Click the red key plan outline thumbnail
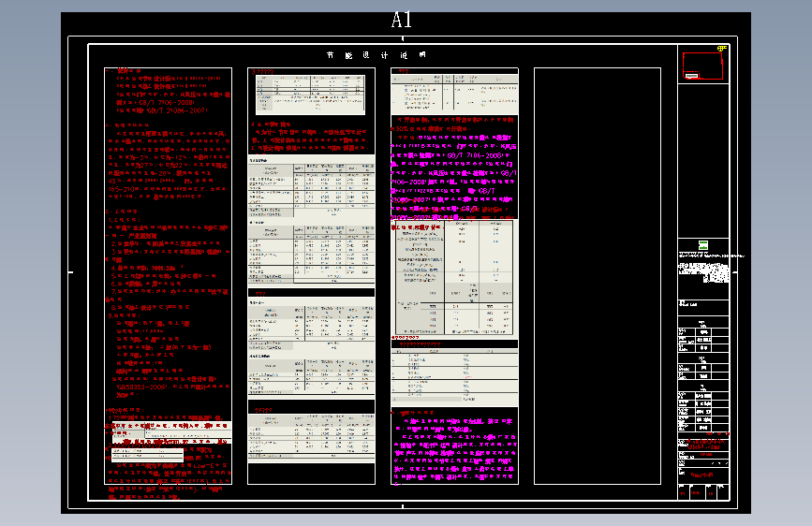The image size is (812, 526). [702, 66]
